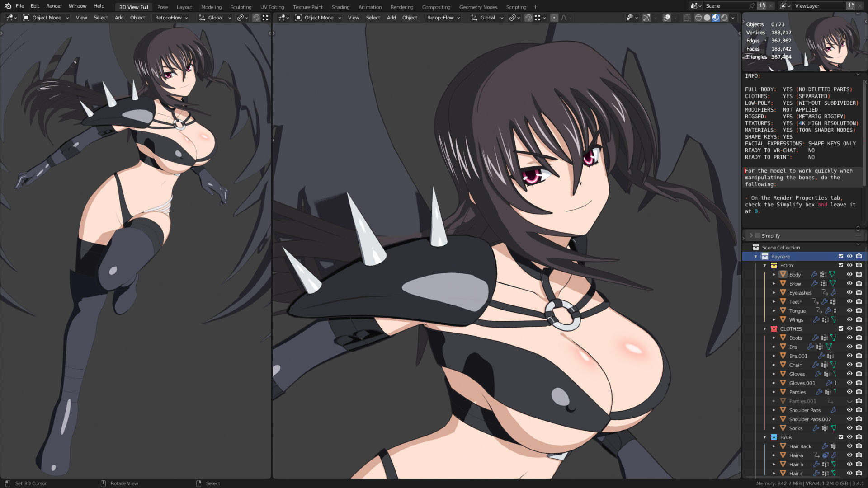Image resolution: width=868 pixels, height=488 pixels.
Task: Switch to the Geometry Nodes workspace tab
Action: pyautogui.click(x=478, y=7)
